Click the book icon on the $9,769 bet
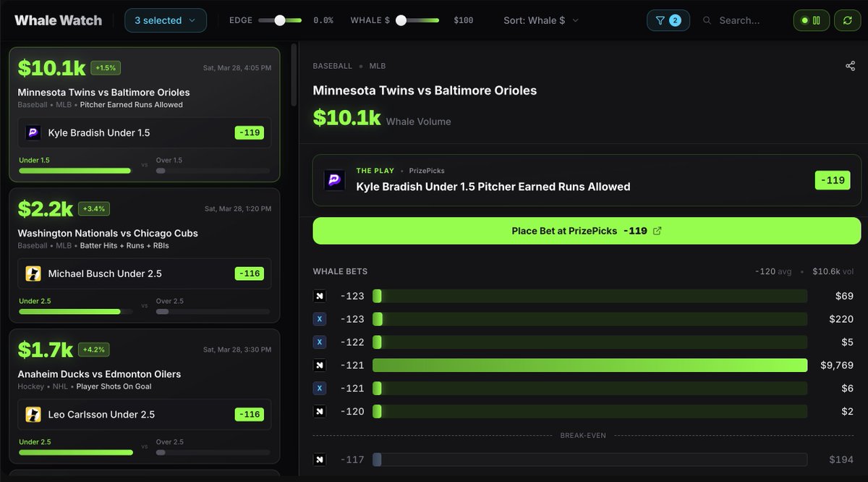Screen dimensions: 868x482 tap(320, 365)
